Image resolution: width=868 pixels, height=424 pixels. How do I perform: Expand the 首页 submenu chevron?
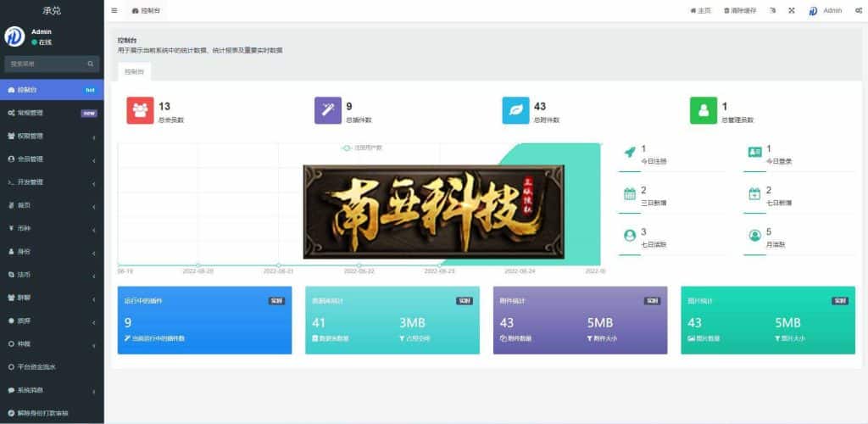[93, 207]
